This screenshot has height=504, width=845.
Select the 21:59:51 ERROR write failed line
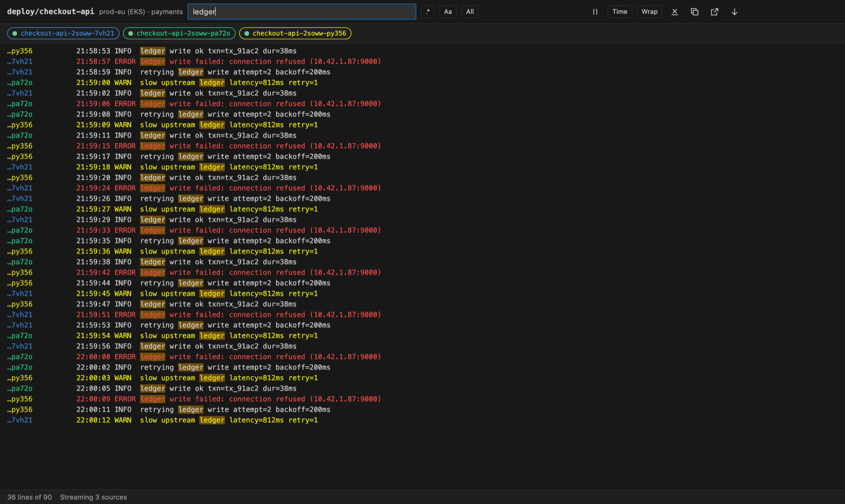[422, 315]
